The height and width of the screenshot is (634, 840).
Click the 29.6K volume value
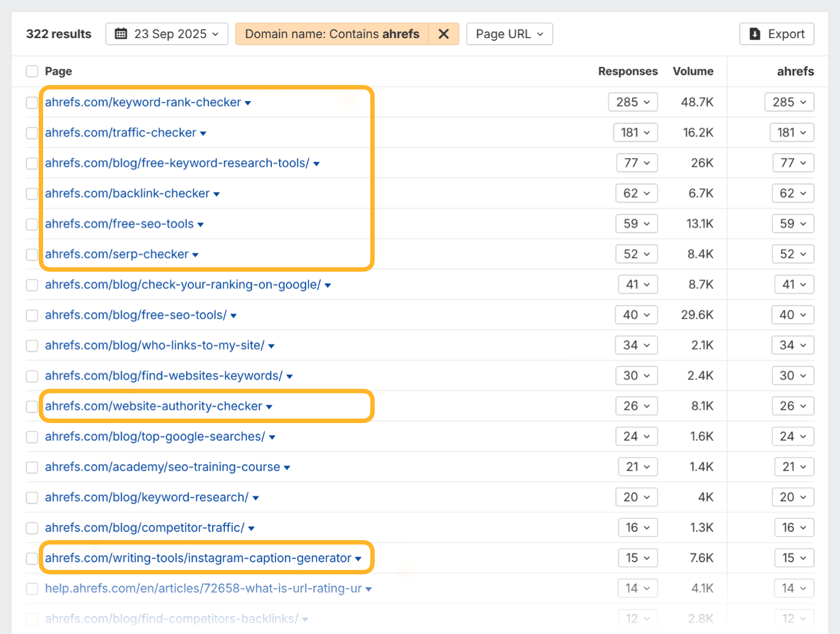697,315
